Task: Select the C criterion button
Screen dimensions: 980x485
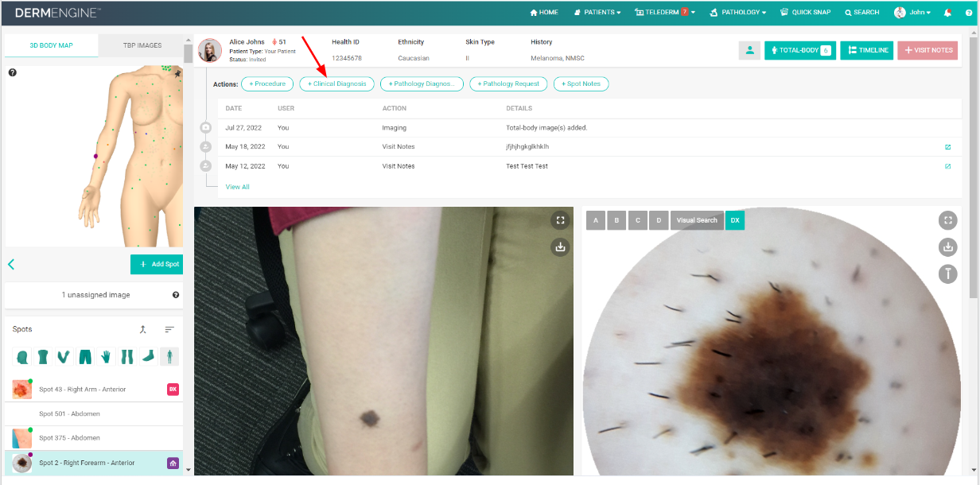Action: pyautogui.click(x=637, y=220)
